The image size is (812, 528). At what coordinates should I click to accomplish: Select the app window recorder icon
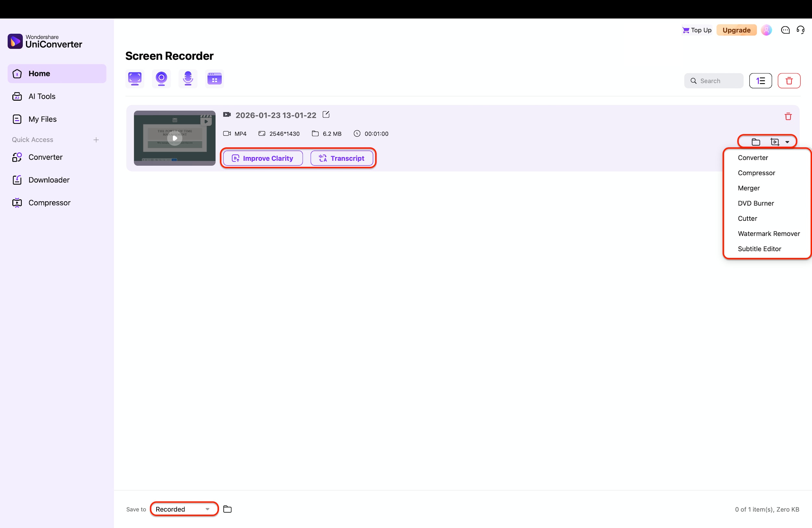pyautogui.click(x=215, y=79)
